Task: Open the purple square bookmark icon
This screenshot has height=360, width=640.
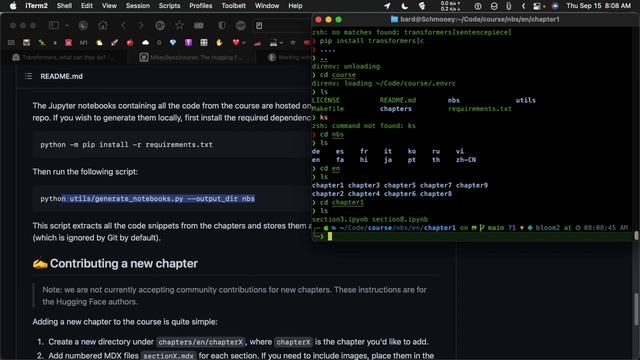Action: tap(188, 42)
